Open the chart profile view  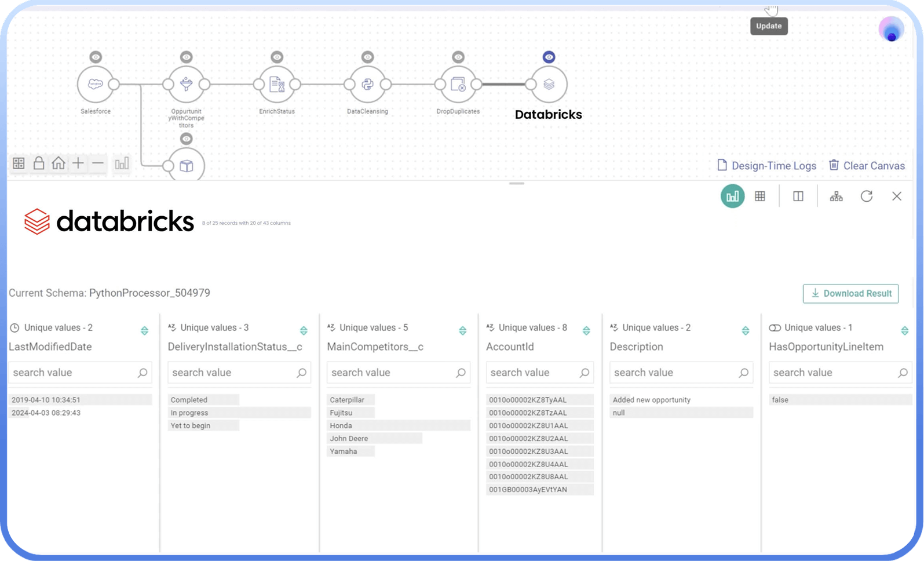(732, 196)
